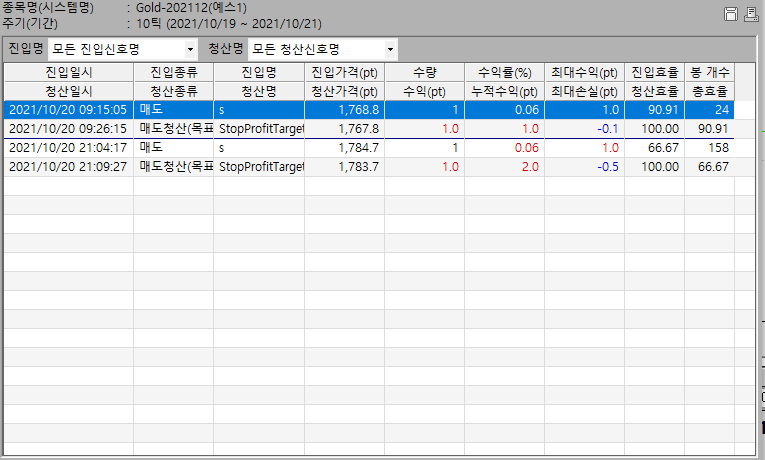Screen dimensions: 765x460
Task: Click the 진입종류 column header
Action: (174, 72)
